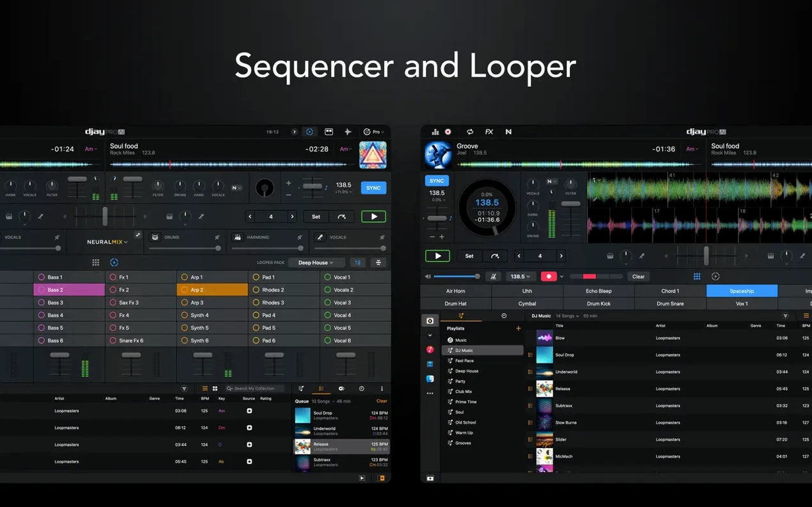812x507 pixels.
Task: Click the grid pads icon left of LOOPER PACK
Action: [95, 262]
